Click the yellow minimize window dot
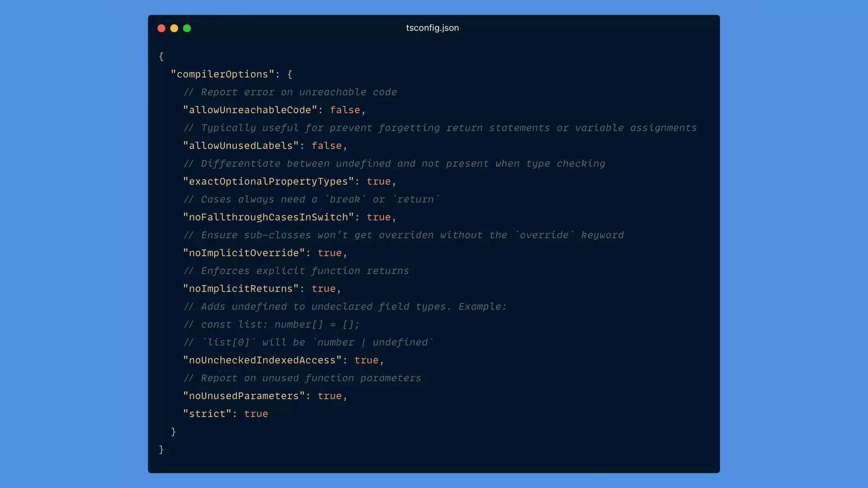 [x=174, y=28]
